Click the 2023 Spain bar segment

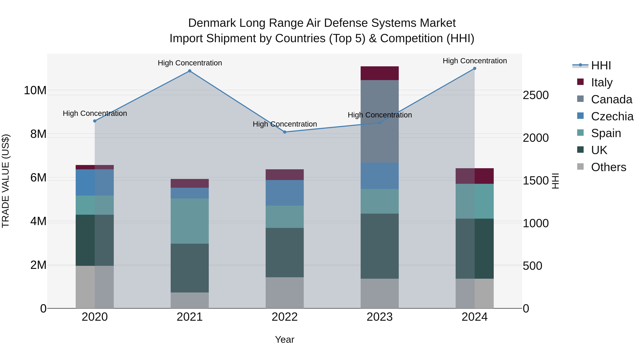tap(380, 201)
